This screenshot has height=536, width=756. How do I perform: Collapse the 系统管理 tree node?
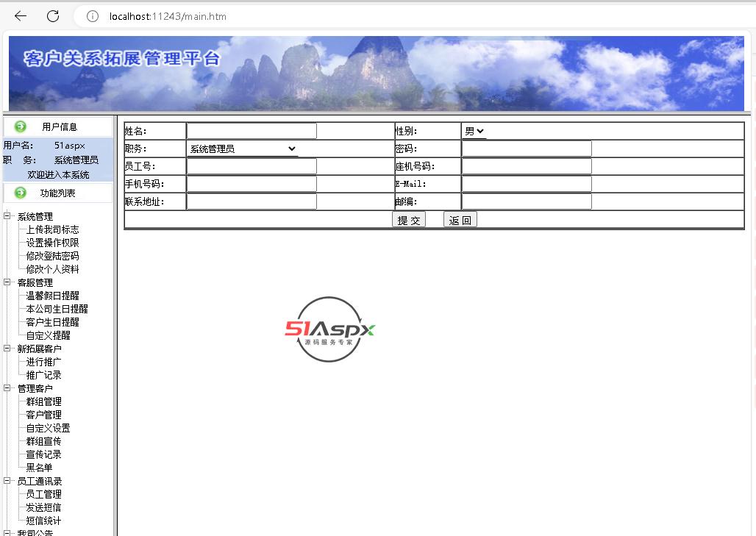pyautogui.click(x=7, y=216)
